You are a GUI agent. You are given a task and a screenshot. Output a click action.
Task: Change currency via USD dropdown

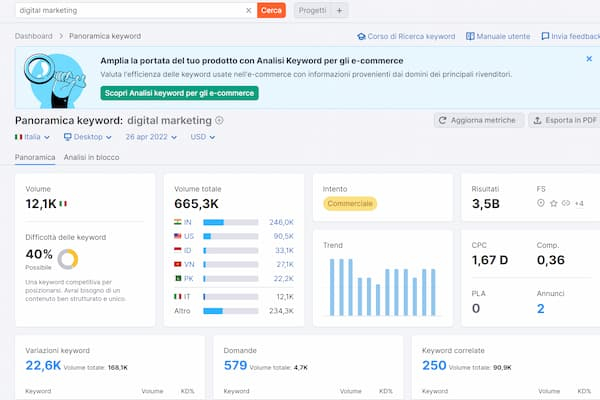(203, 137)
